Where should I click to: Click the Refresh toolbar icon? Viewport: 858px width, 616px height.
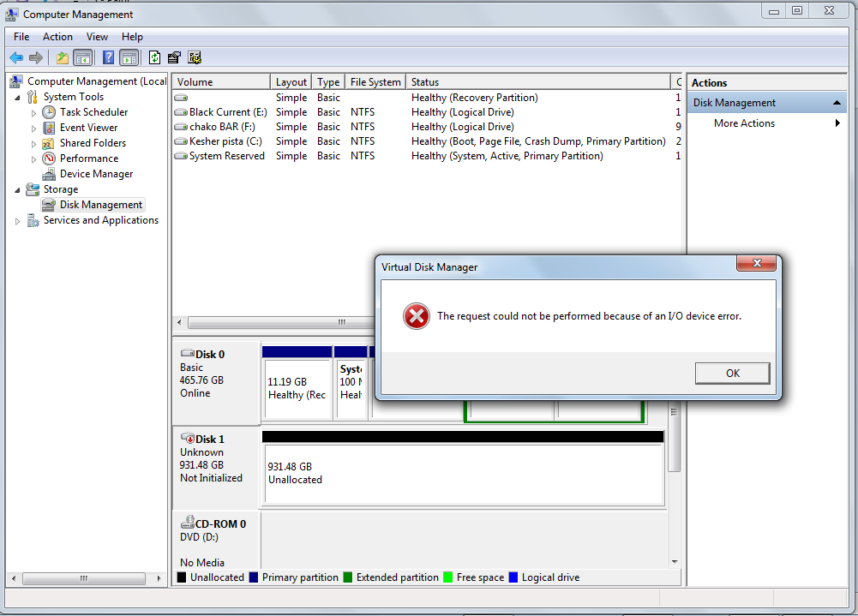click(155, 57)
